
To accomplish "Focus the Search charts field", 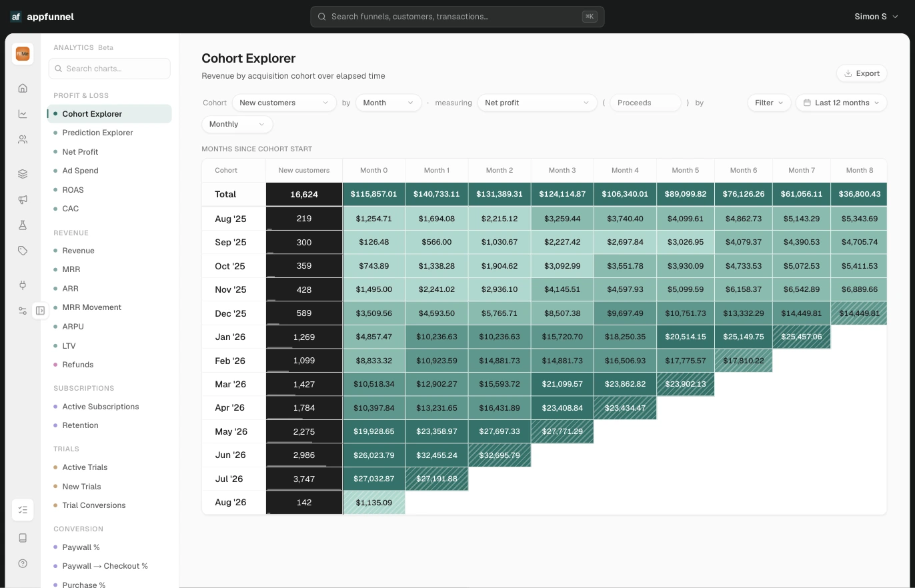I will 109,69.
